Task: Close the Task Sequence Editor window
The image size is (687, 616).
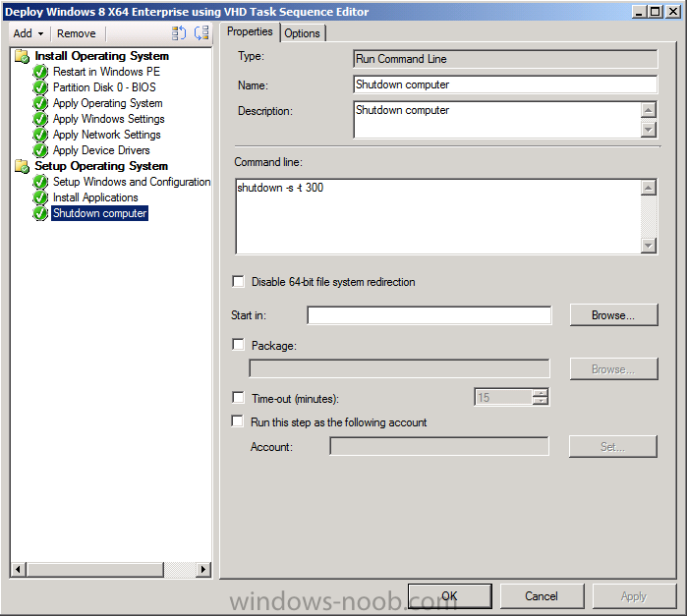Action: (673, 12)
